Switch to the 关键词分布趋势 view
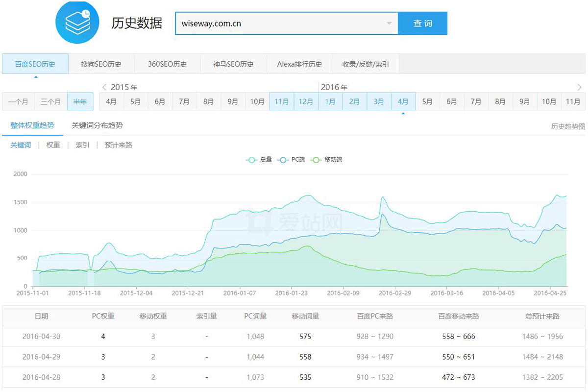The width and height of the screenshot is (588, 392). 99,125
